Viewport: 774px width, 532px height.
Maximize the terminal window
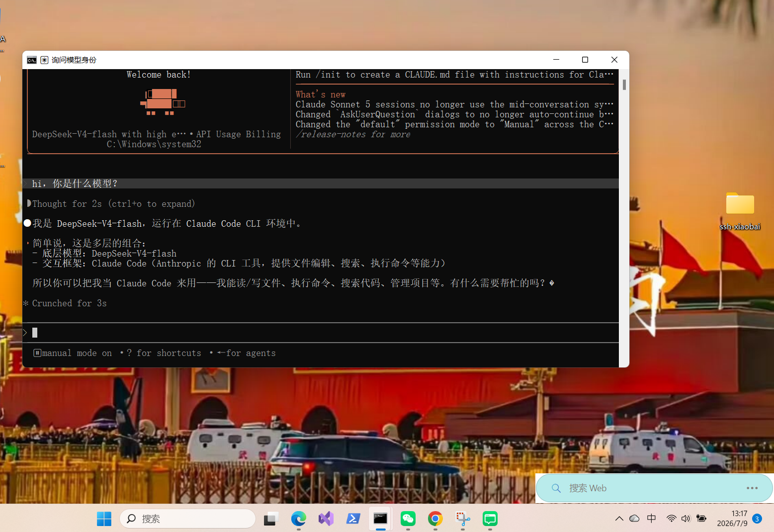tap(585, 60)
